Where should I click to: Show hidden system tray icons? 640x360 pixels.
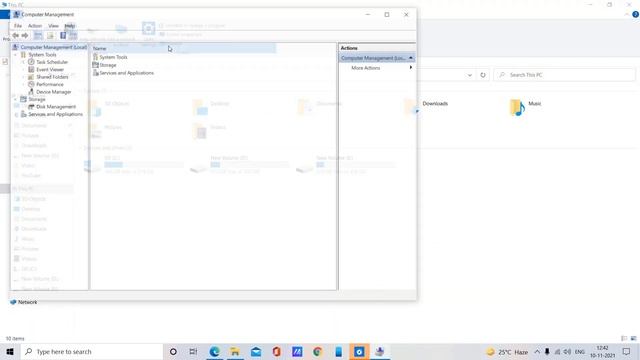[537, 352]
